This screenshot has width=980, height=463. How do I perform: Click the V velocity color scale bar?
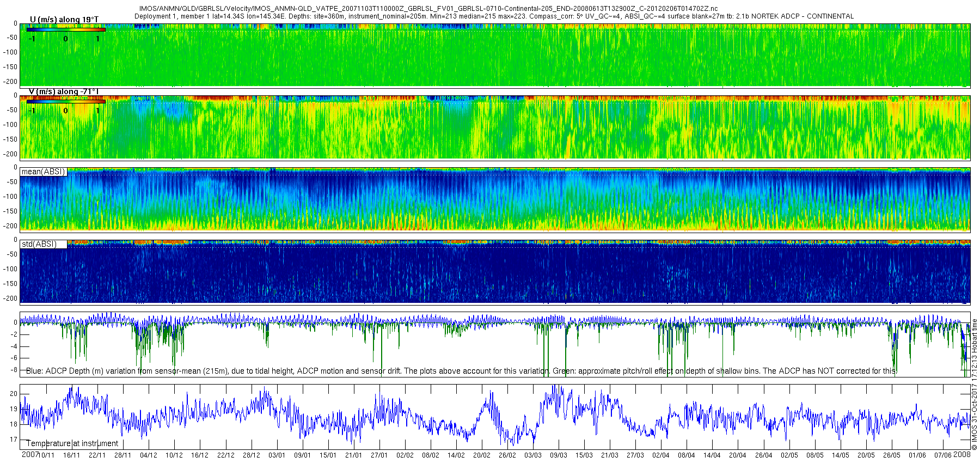tap(66, 101)
